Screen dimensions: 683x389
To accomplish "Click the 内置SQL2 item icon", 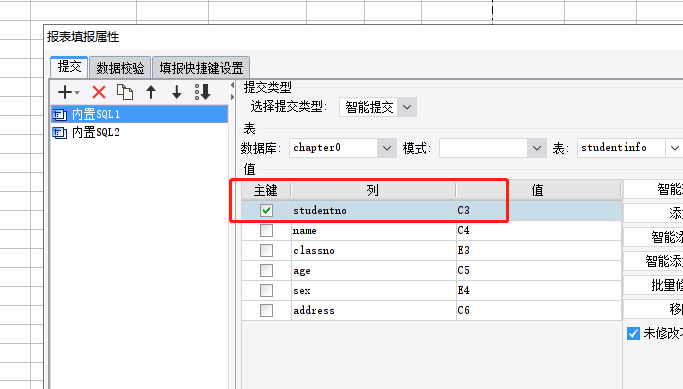I will (x=59, y=132).
